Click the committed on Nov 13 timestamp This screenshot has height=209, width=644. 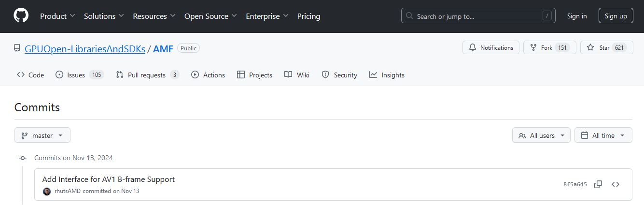click(111, 191)
